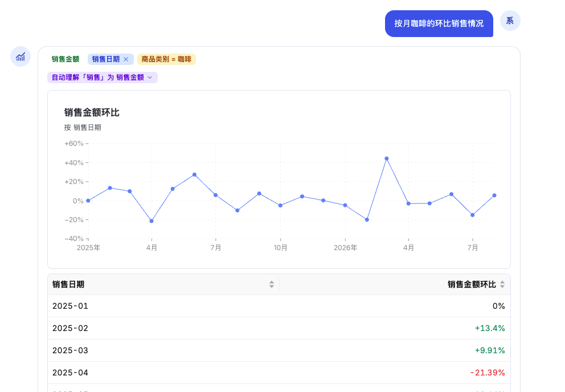
Task: Click the 2026年 x-axis label
Action: [x=345, y=248]
